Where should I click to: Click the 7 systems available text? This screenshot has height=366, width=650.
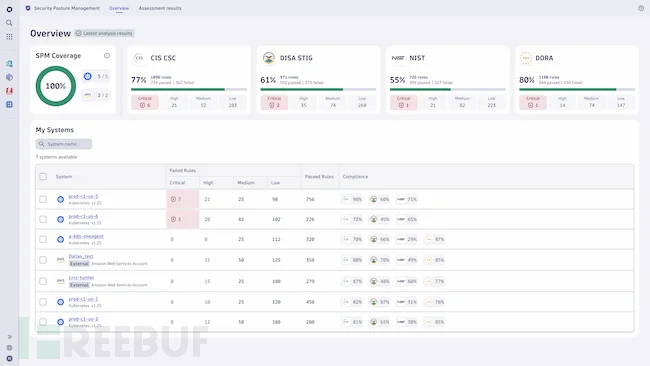(56, 157)
